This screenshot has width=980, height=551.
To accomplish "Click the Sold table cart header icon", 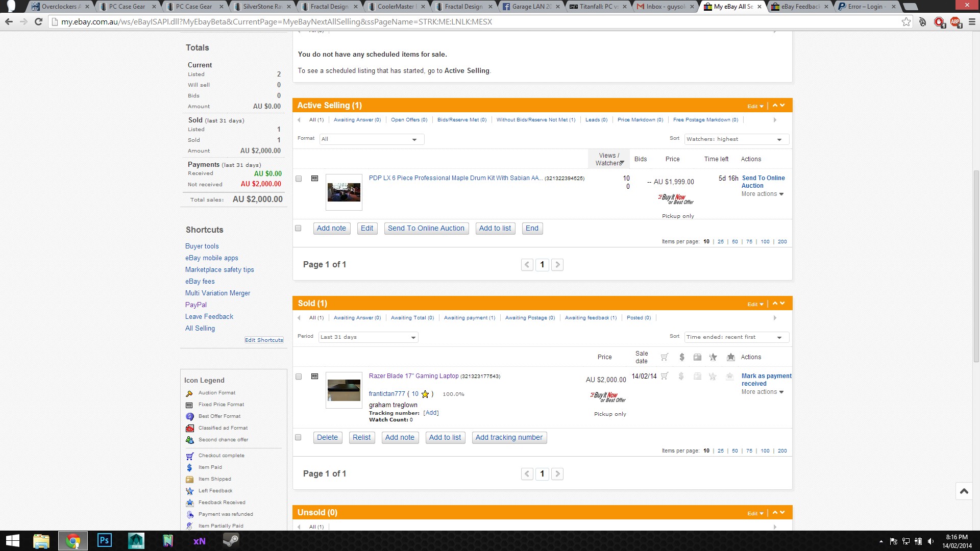I will point(664,357).
